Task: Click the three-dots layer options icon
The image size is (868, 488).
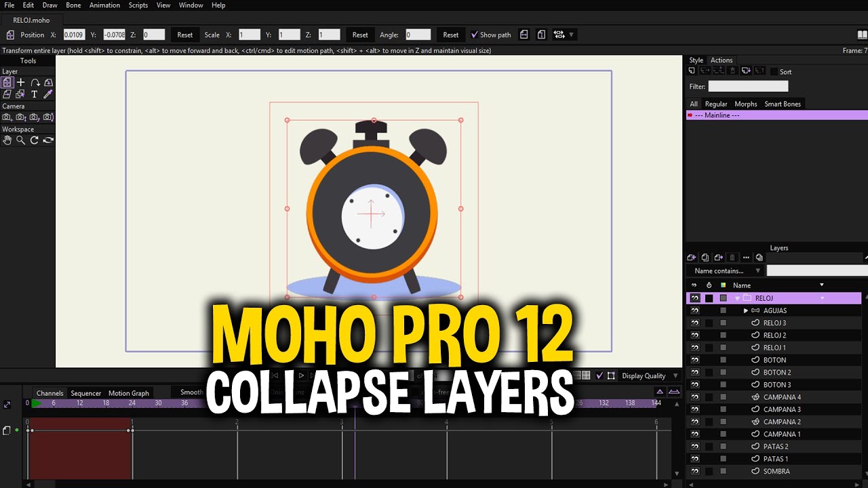Action: tap(746, 258)
